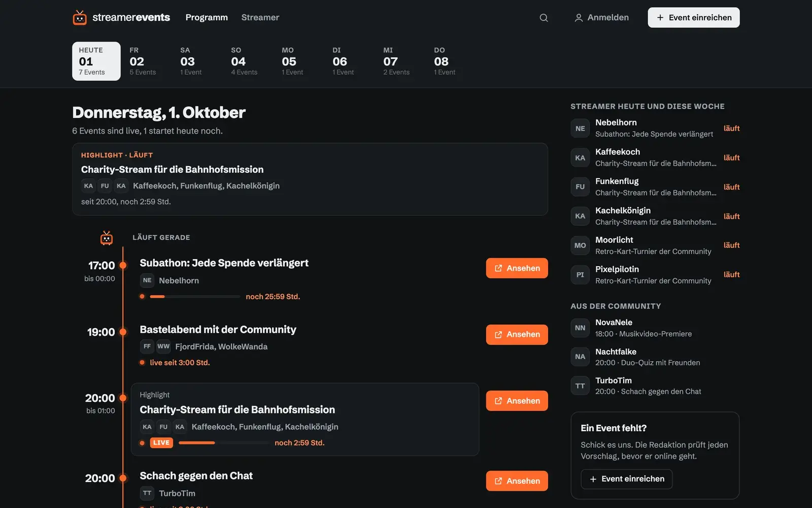Click the läuft status beside Nebelhorn
The width and height of the screenshot is (812, 508).
[x=731, y=129]
